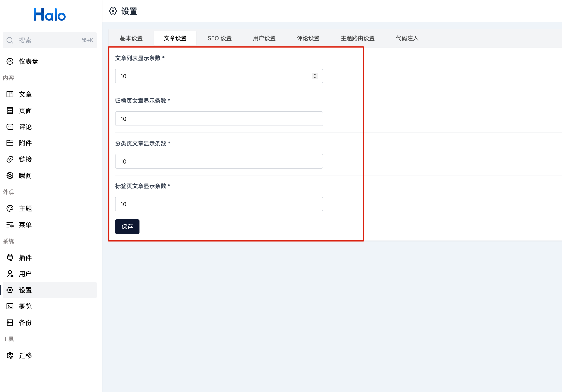
Task: Switch to the 用户设置 tab
Action: pyautogui.click(x=264, y=38)
